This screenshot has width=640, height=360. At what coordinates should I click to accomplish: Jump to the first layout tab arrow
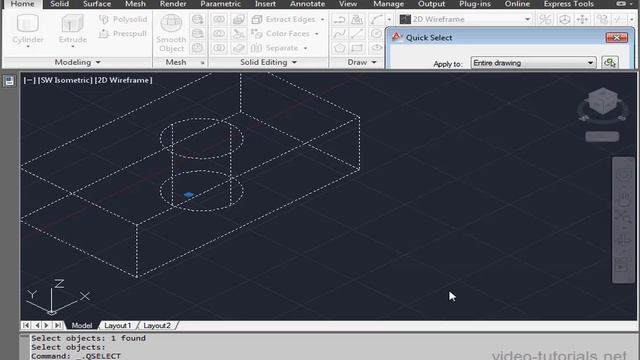[x=26, y=325]
